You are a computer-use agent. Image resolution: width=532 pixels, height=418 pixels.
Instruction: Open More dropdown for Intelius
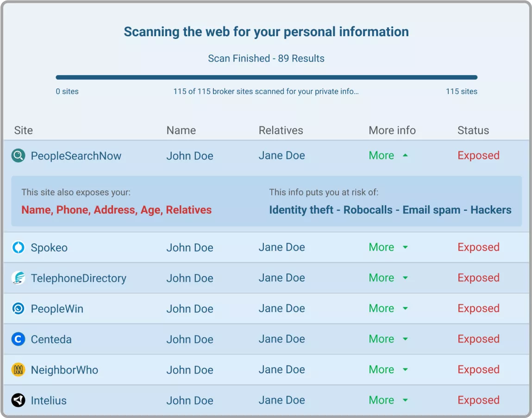[x=388, y=400]
